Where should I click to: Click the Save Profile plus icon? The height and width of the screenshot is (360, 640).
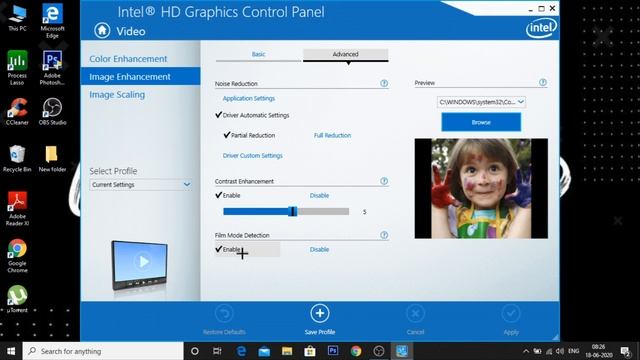point(320,313)
